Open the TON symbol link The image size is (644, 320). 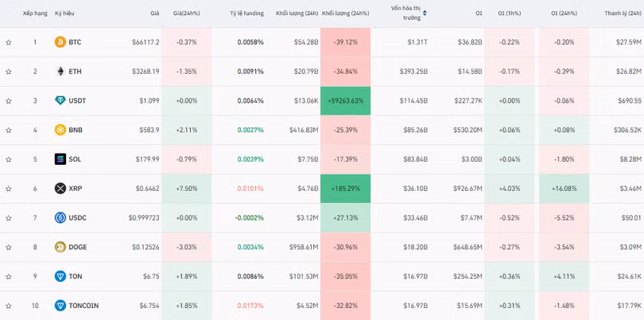[x=76, y=276]
